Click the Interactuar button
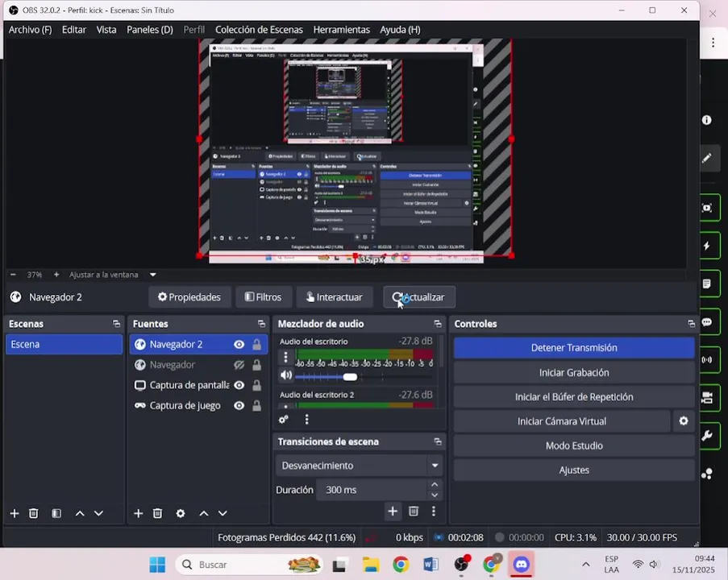 pyautogui.click(x=335, y=297)
